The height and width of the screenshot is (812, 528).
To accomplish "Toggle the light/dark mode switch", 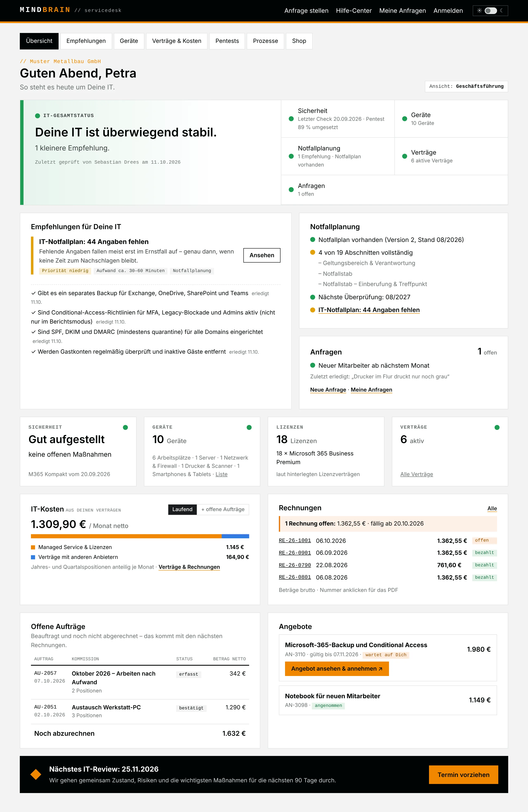I will (490, 11).
